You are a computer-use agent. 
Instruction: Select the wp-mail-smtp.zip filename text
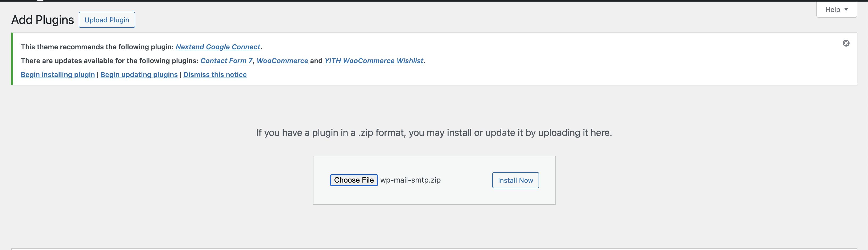coord(410,180)
